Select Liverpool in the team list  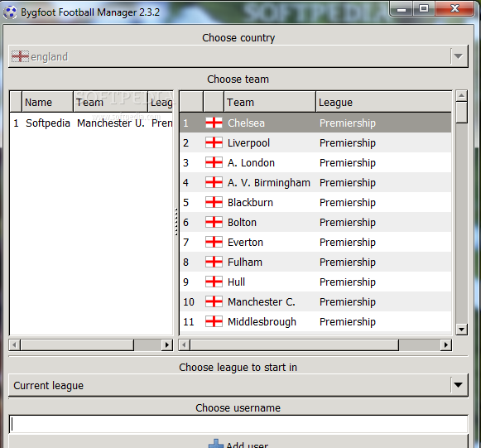[x=315, y=142]
